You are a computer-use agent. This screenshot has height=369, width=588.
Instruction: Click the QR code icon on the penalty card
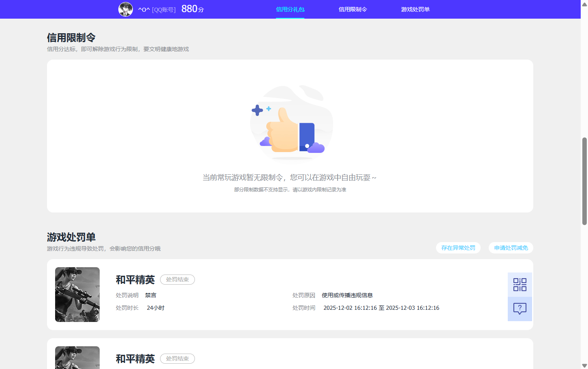[520, 284]
